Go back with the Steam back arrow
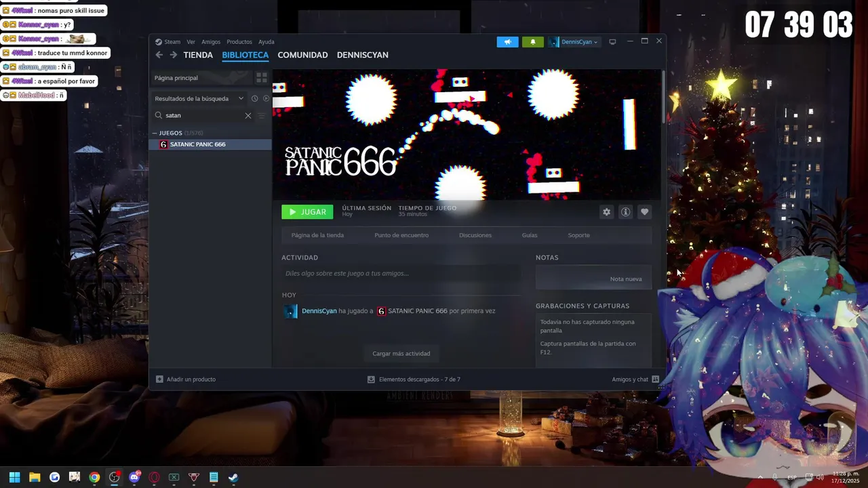Image resolution: width=868 pixels, height=488 pixels. [159, 55]
